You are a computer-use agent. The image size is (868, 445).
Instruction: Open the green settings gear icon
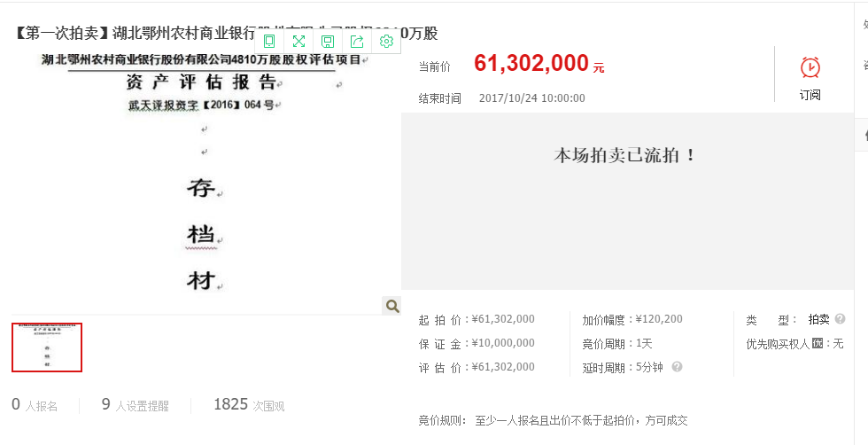386,42
